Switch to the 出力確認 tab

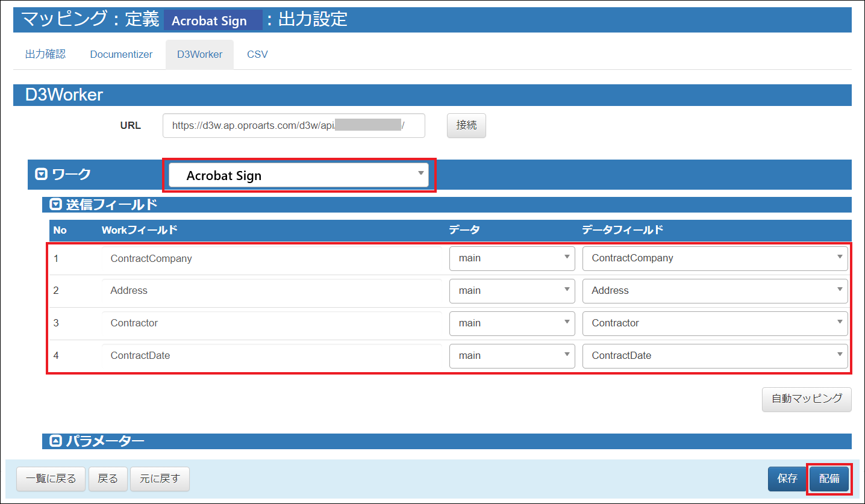point(45,54)
